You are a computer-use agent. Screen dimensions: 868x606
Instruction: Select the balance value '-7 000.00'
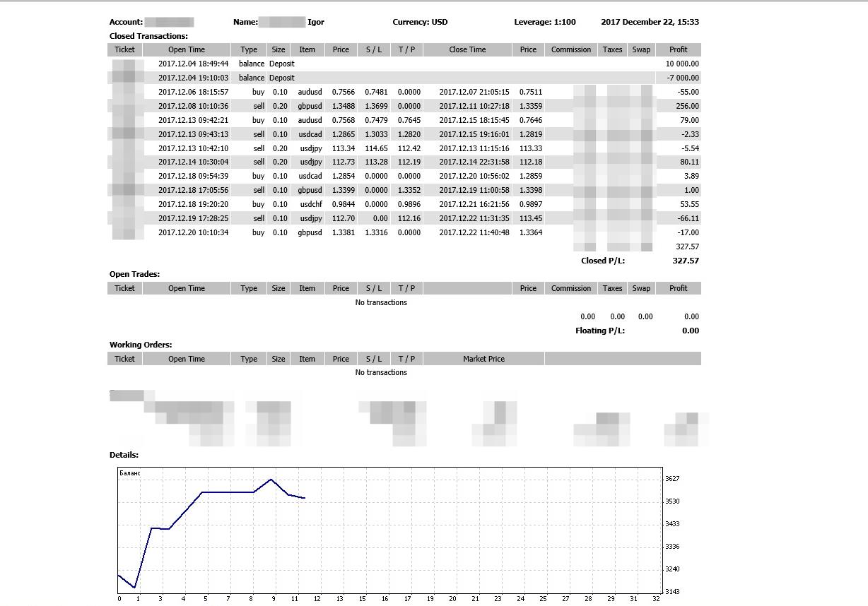click(682, 78)
